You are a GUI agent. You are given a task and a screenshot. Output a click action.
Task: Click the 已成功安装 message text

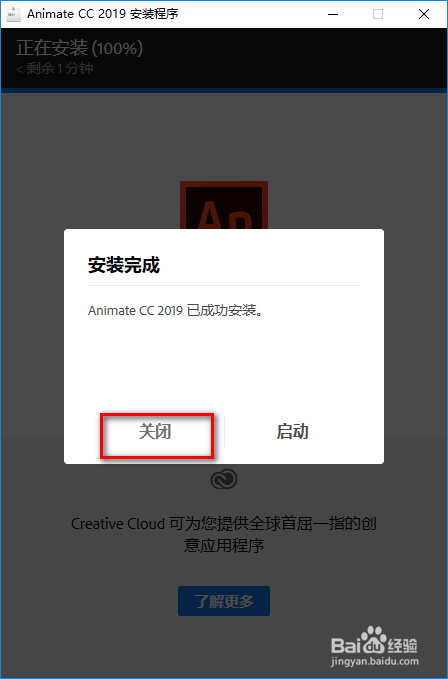click(x=176, y=310)
